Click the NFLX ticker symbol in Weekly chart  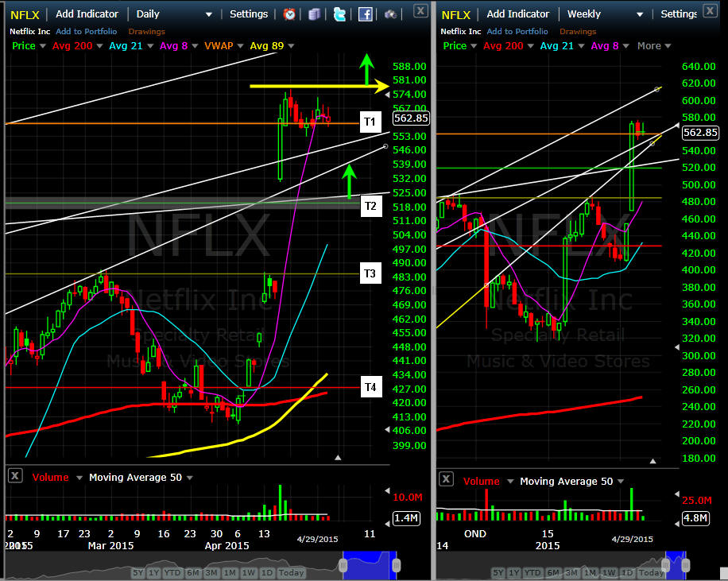[x=455, y=15]
